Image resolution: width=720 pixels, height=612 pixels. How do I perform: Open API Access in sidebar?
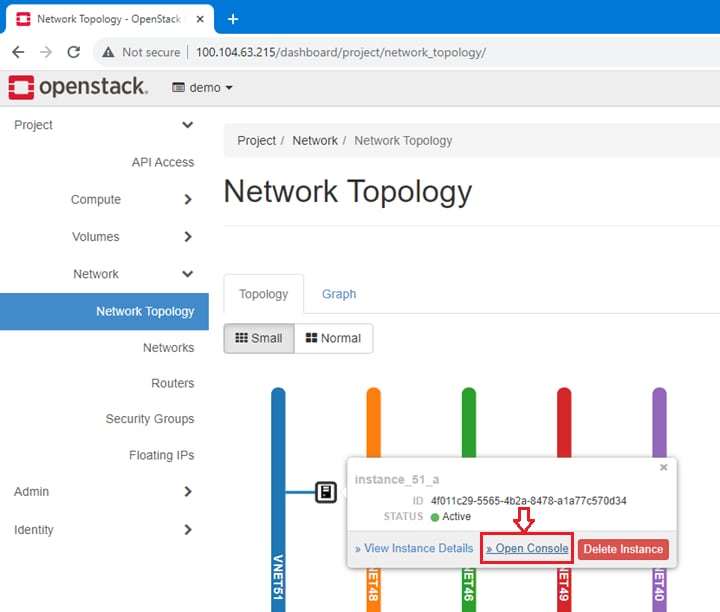[163, 162]
